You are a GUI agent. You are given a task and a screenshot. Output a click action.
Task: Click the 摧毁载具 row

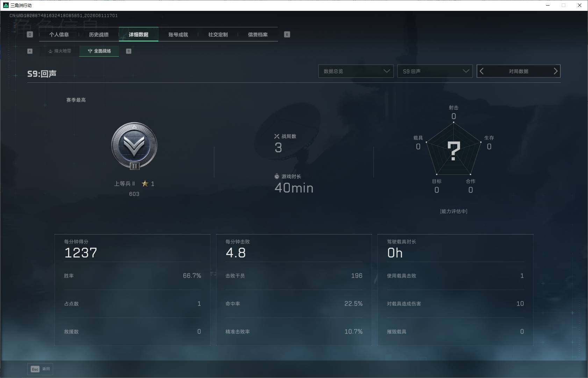(x=456, y=332)
